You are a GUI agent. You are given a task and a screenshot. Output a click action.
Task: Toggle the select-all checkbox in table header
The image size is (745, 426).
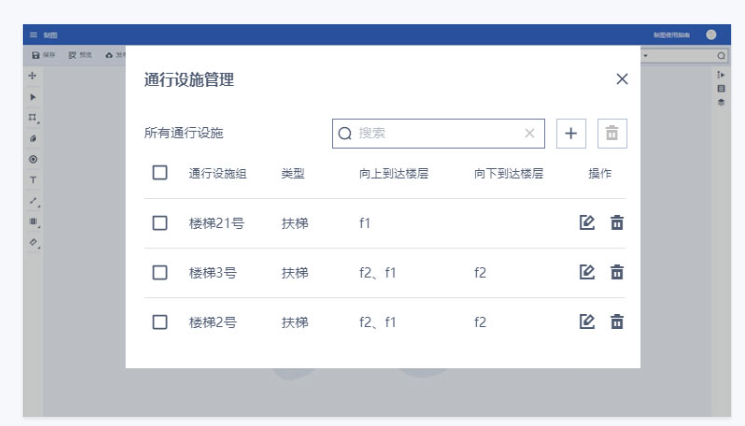(160, 173)
